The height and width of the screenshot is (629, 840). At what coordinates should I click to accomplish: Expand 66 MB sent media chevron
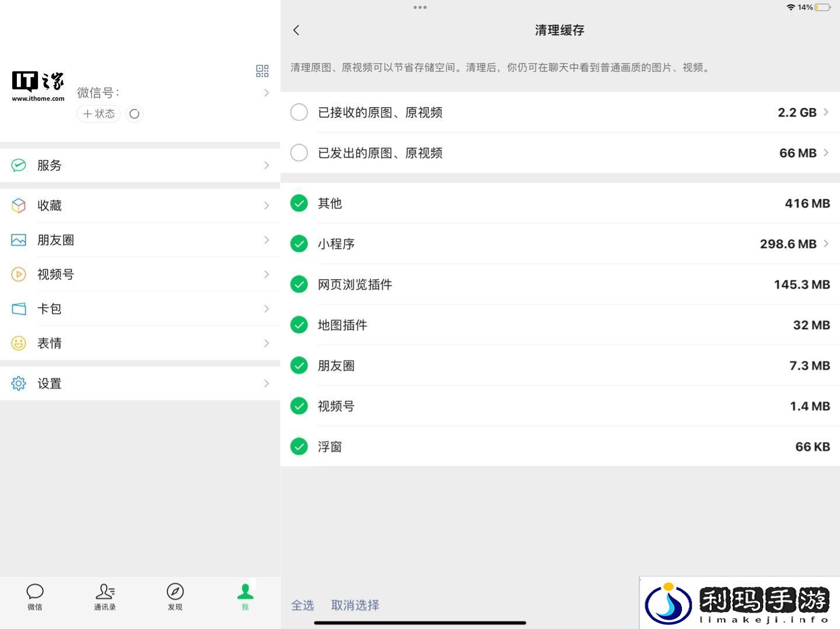click(x=826, y=153)
